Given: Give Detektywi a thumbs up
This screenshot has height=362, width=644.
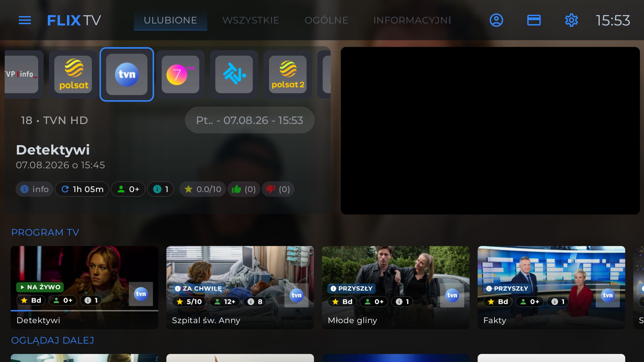Looking at the screenshot, I should (244, 189).
